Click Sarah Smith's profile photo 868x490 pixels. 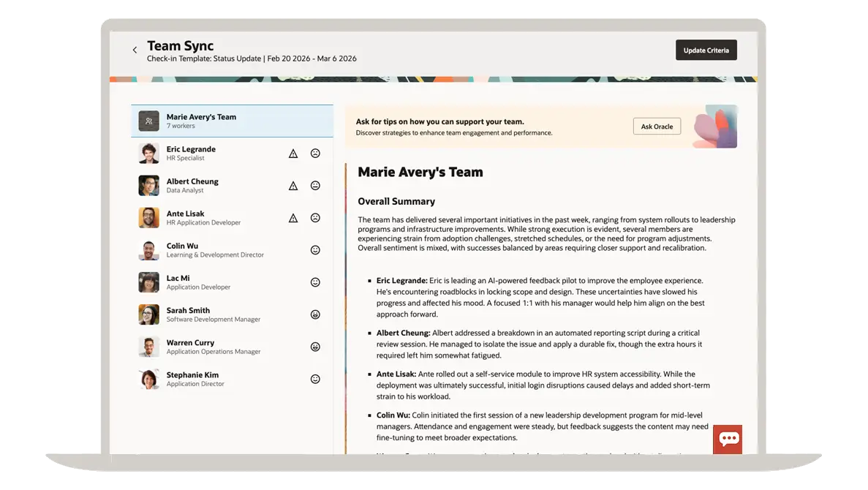[x=148, y=314]
